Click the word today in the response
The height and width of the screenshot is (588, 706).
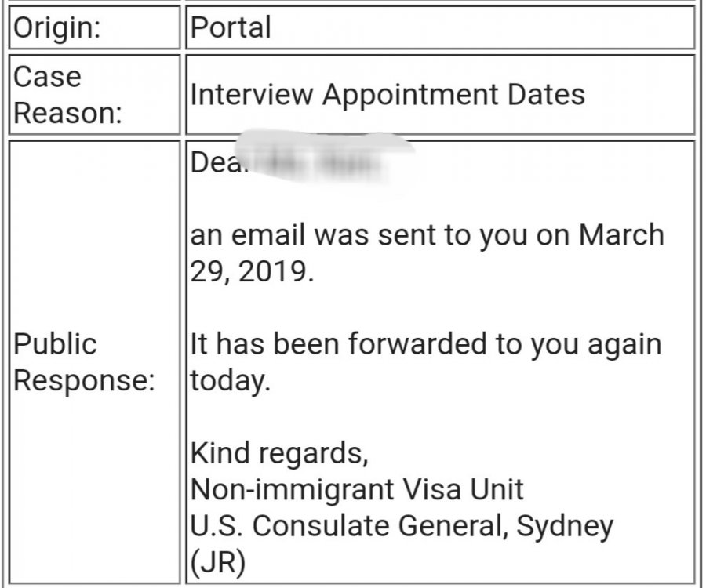[x=229, y=383]
